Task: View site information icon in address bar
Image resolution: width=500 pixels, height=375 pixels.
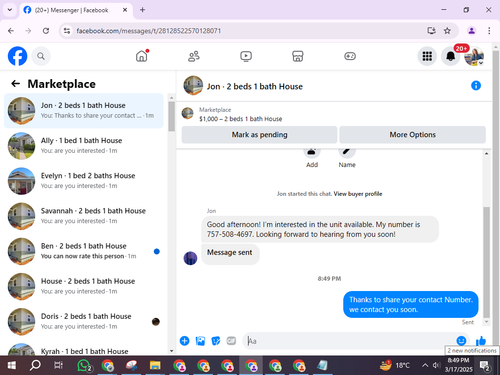Action: click(67, 31)
